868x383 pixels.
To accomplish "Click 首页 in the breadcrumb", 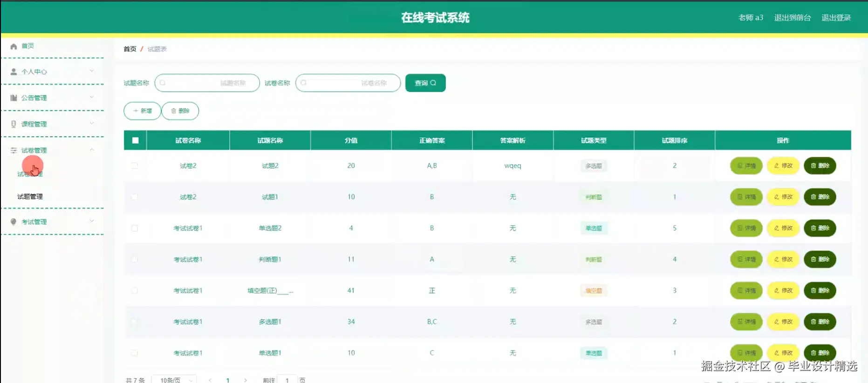I will pyautogui.click(x=130, y=49).
